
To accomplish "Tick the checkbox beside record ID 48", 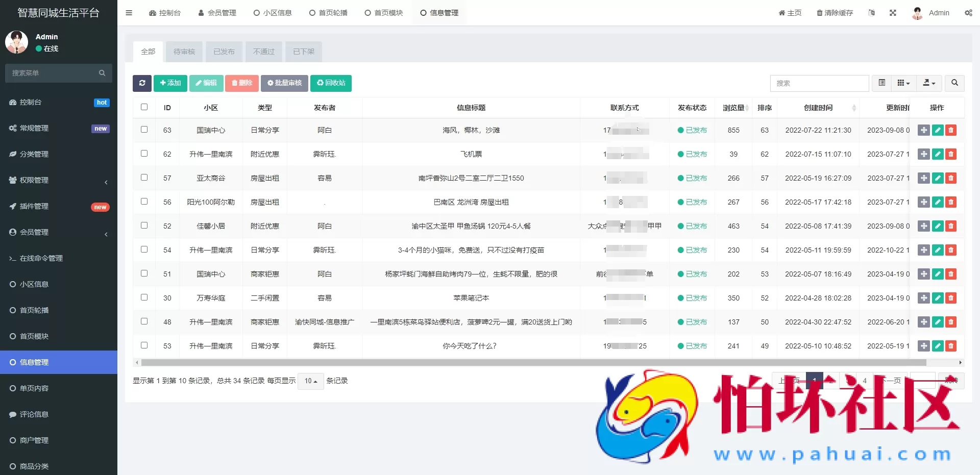I will (144, 321).
